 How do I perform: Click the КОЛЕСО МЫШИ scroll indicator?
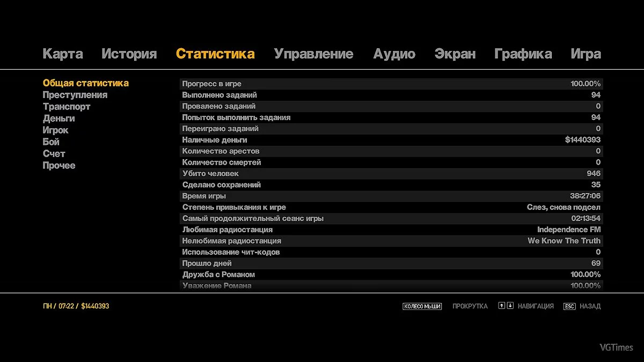[421, 306]
